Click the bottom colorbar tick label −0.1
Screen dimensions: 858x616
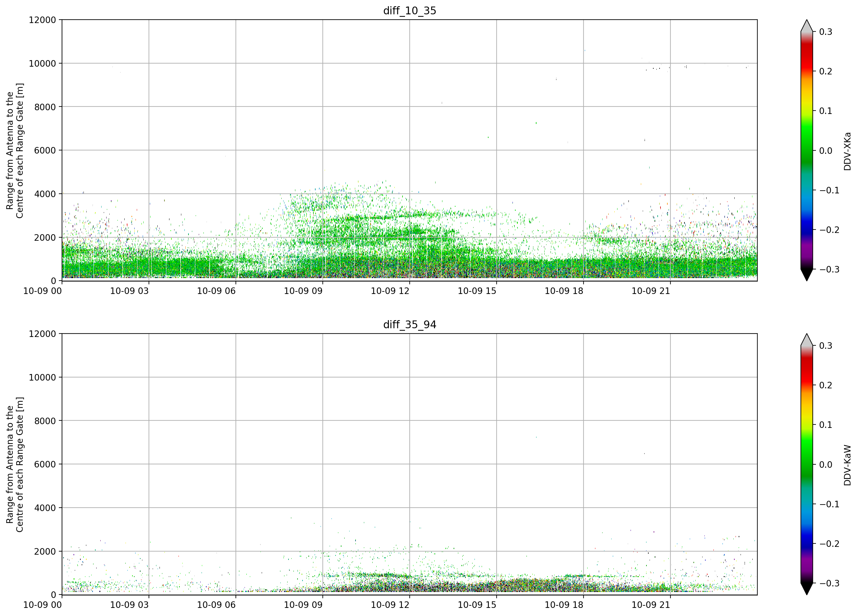coord(829,504)
